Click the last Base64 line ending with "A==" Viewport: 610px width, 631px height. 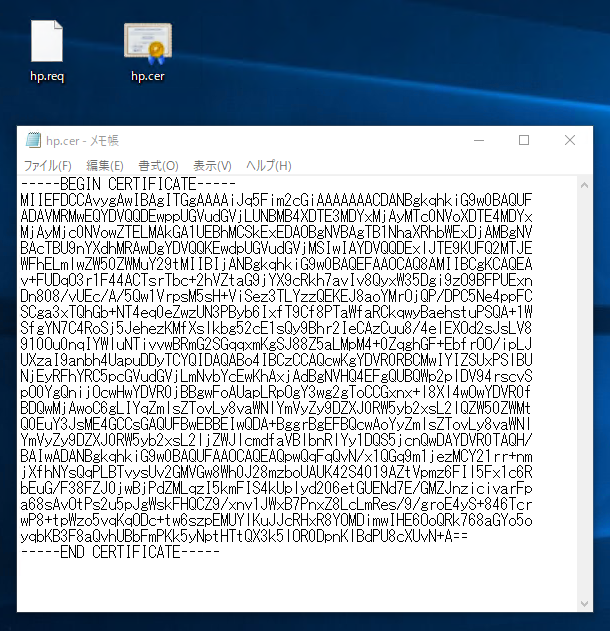click(244, 536)
